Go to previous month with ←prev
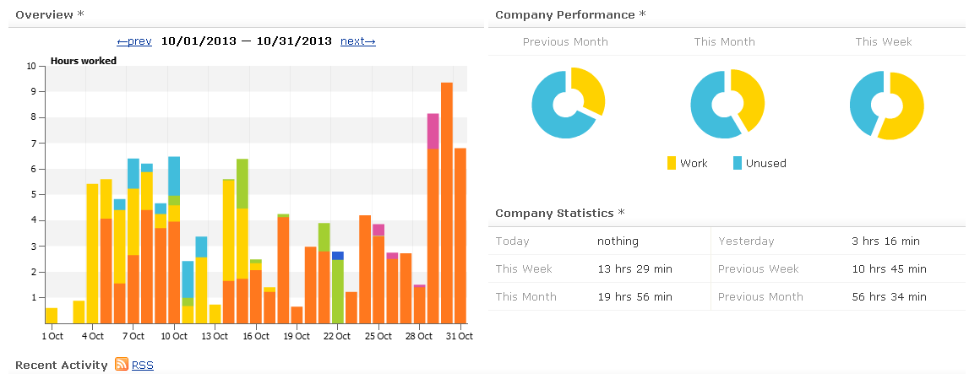 [x=134, y=41]
